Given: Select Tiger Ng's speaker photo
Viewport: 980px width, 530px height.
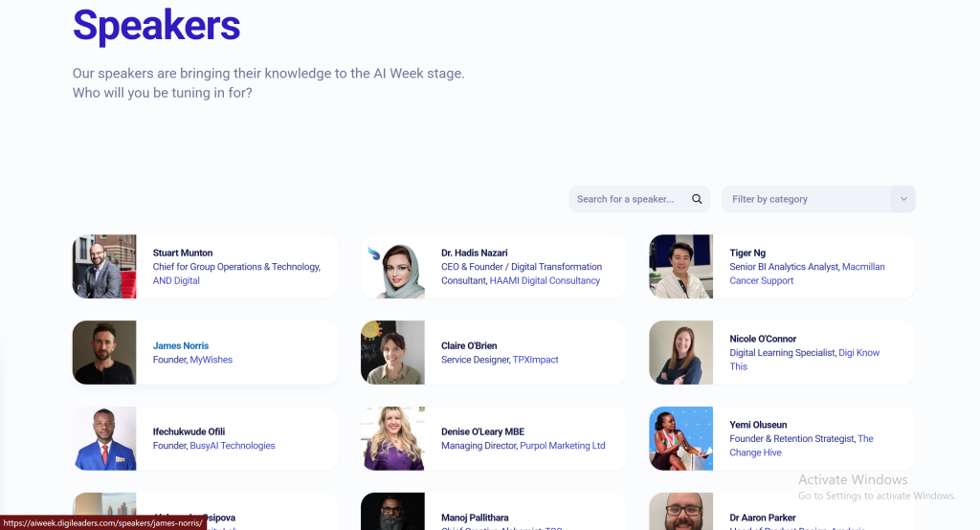Looking at the screenshot, I should pyautogui.click(x=680, y=267).
